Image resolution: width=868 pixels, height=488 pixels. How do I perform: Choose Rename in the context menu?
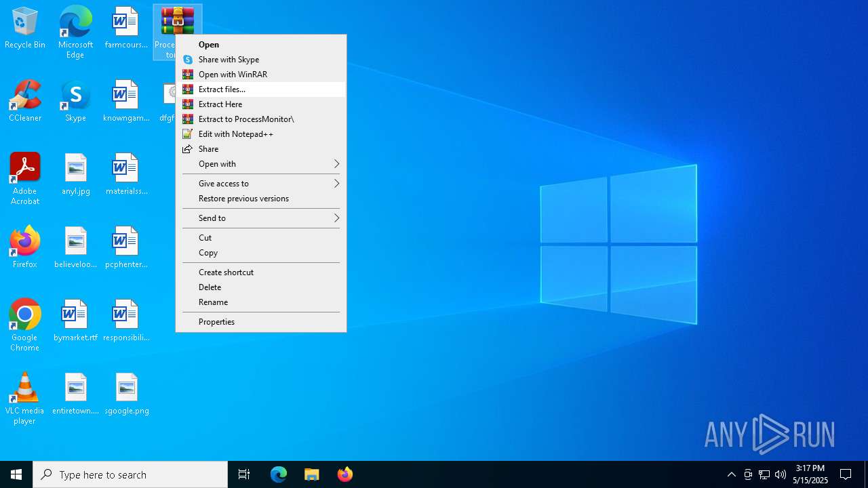click(261, 302)
